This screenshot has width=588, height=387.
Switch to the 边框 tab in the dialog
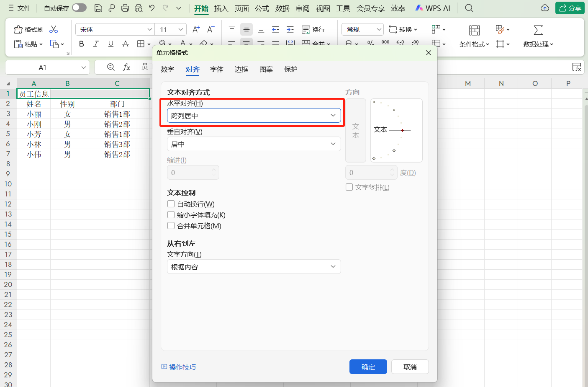[x=241, y=70]
